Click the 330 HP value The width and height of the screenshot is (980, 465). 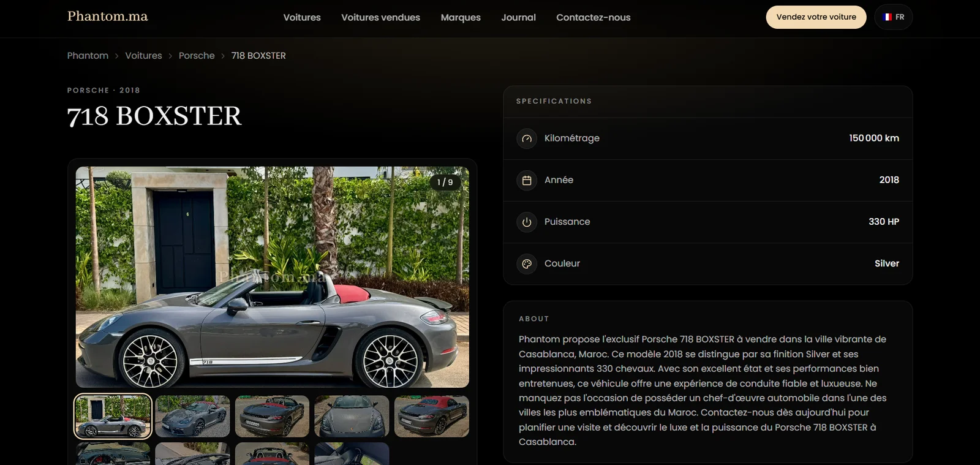(x=884, y=222)
